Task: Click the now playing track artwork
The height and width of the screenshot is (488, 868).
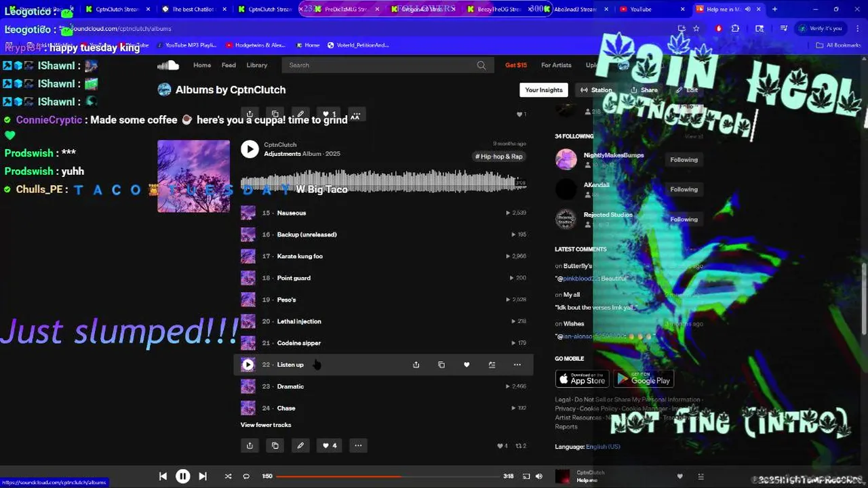Action: 563,476
